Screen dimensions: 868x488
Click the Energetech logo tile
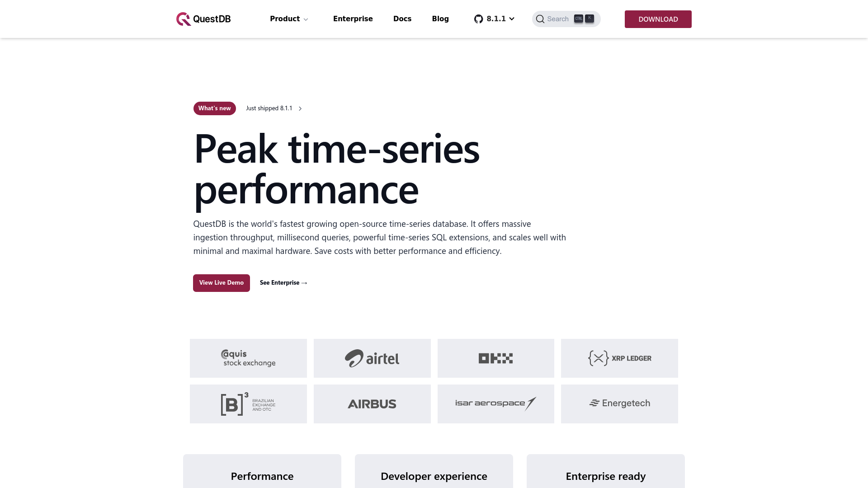619,404
